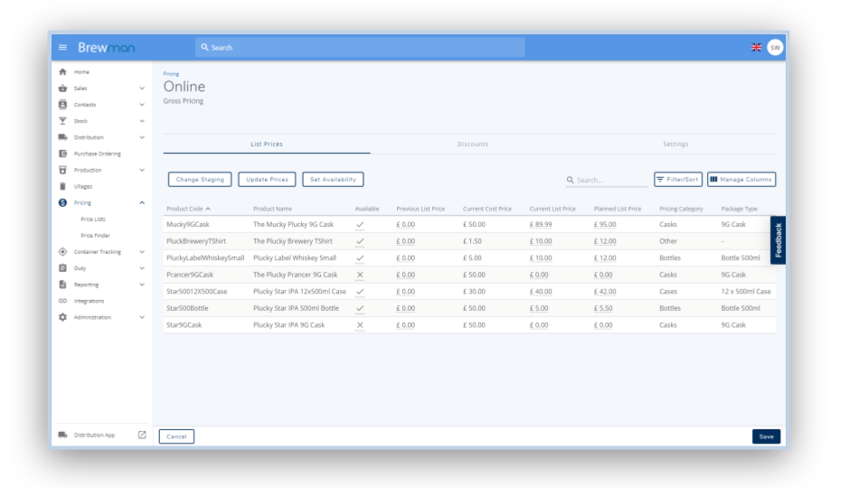Expand the Contacts menu chevron
The height and width of the screenshot is (488, 868).
tap(142, 105)
